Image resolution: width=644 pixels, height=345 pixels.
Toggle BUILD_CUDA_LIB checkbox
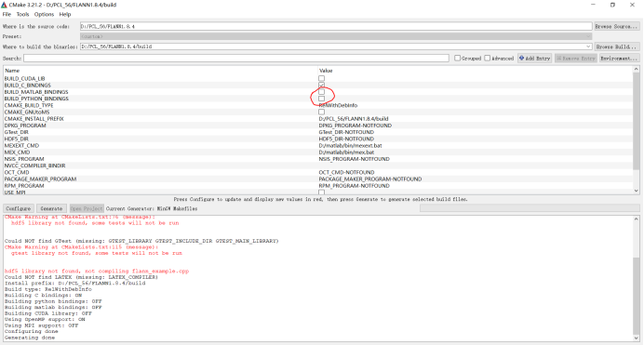pos(322,78)
